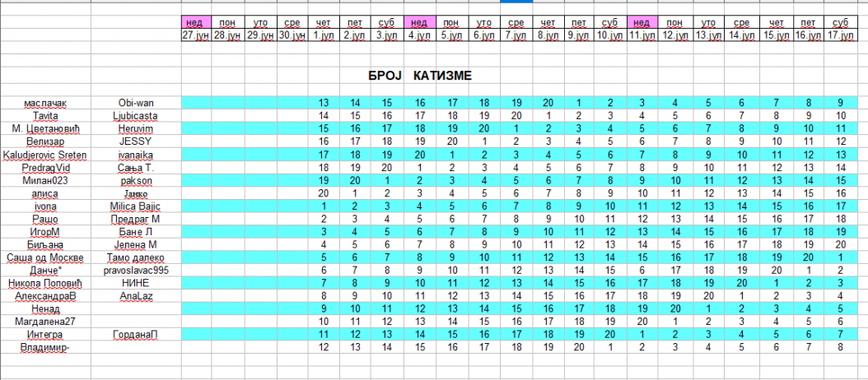
Task: Click the алиса name cell
Action: click(x=45, y=193)
